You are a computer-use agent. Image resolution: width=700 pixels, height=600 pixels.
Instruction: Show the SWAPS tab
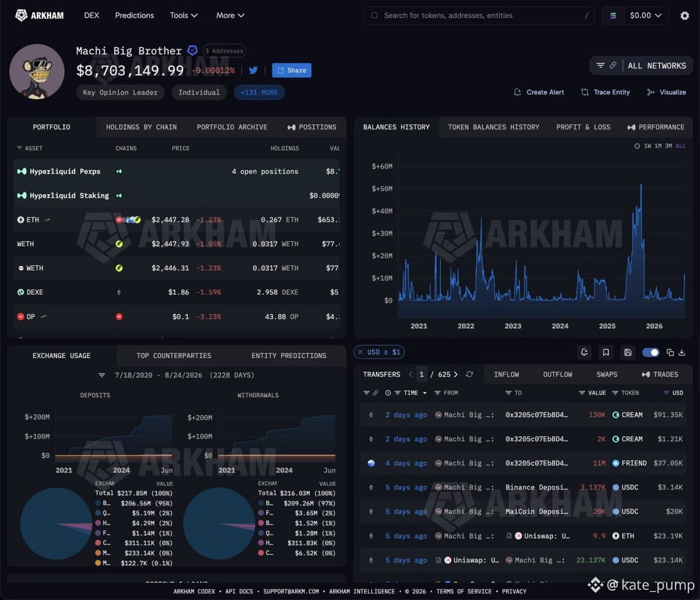[x=607, y=374]
